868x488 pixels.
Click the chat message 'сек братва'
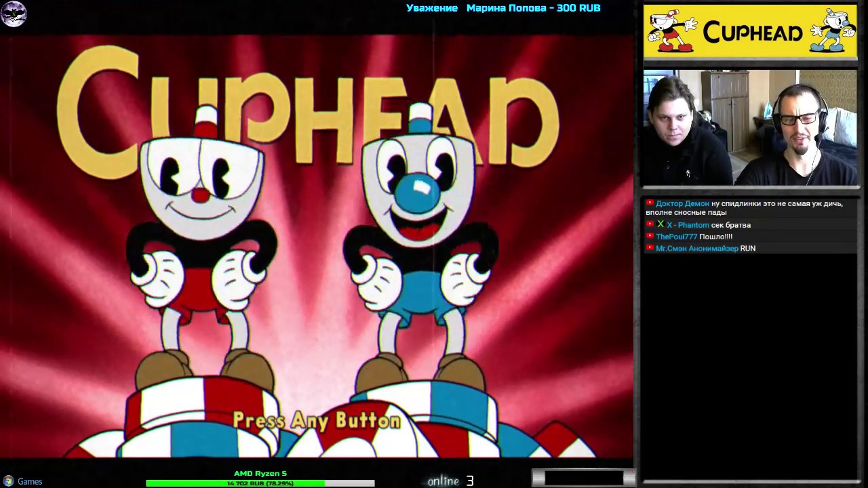pos(731,225)
